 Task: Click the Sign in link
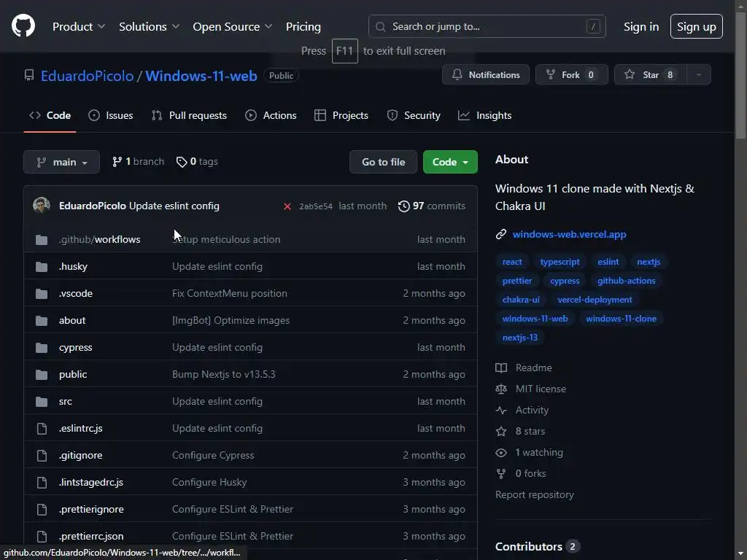tap(640, 27)
